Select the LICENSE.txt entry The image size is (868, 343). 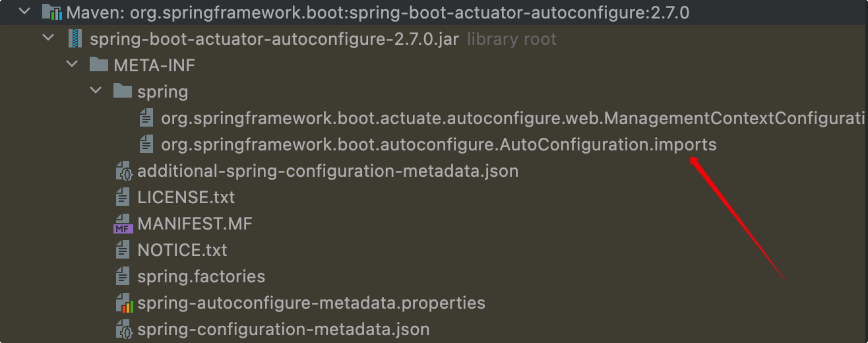pos(186,197)
